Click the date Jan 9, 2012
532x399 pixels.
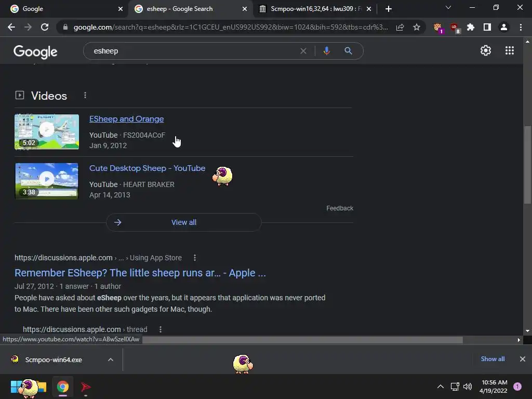click(108, 145)
